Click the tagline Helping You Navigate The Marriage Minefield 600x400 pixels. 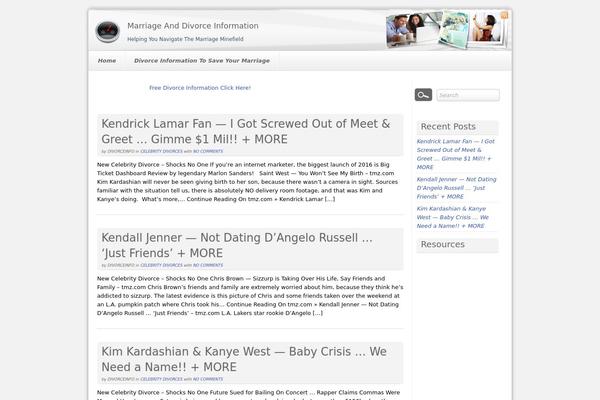tap(185, 39)
